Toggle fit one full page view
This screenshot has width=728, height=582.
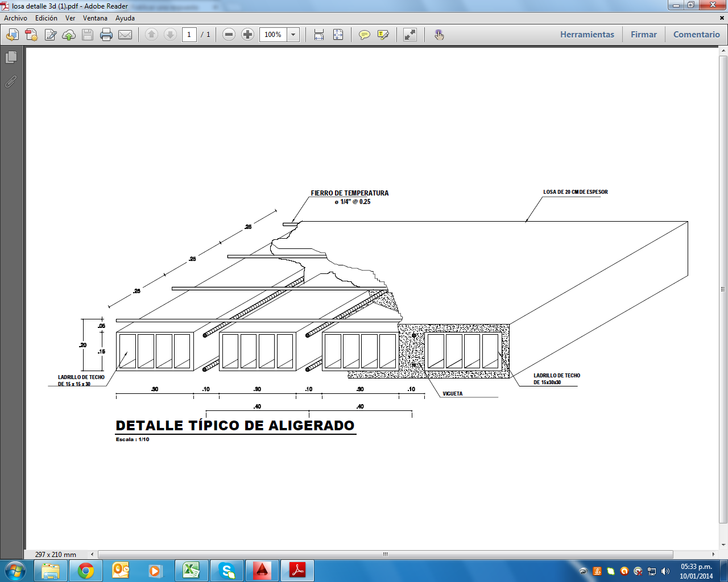338,35
